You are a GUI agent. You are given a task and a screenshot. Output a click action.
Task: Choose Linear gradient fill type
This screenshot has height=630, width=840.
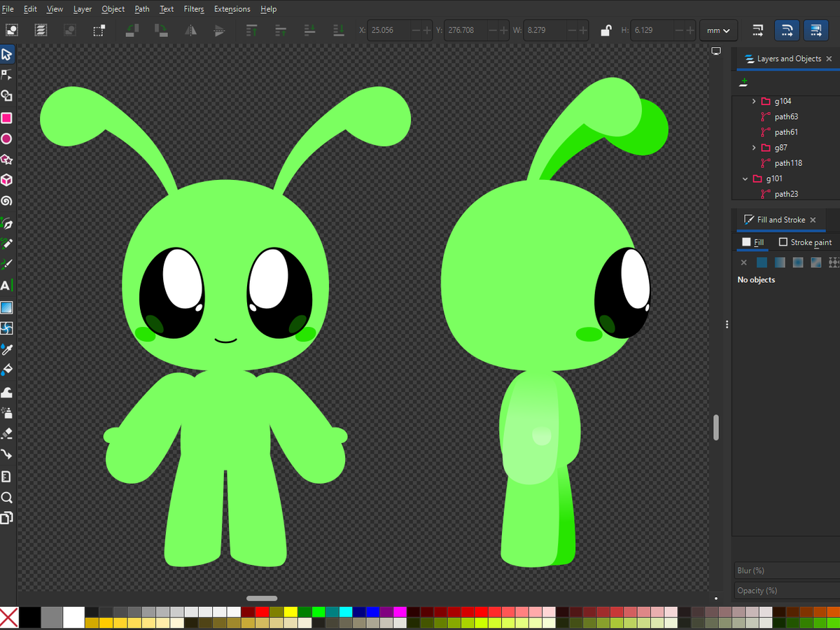780,262
